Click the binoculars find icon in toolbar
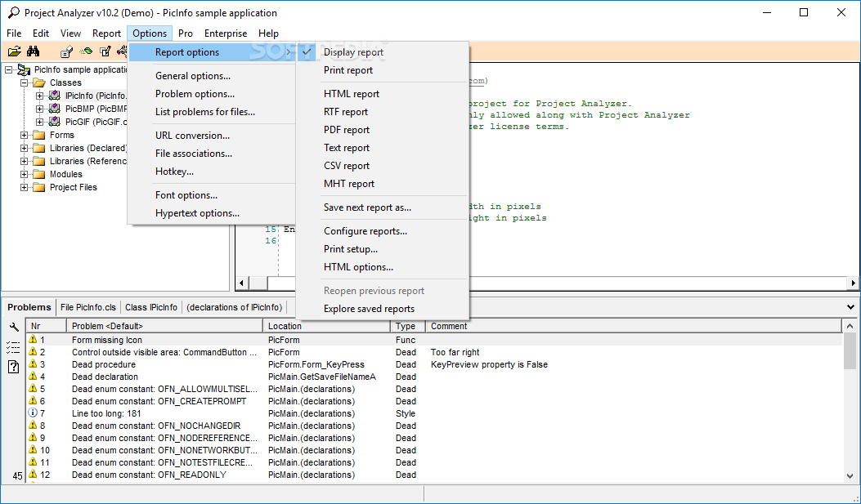 pos(33,51)
